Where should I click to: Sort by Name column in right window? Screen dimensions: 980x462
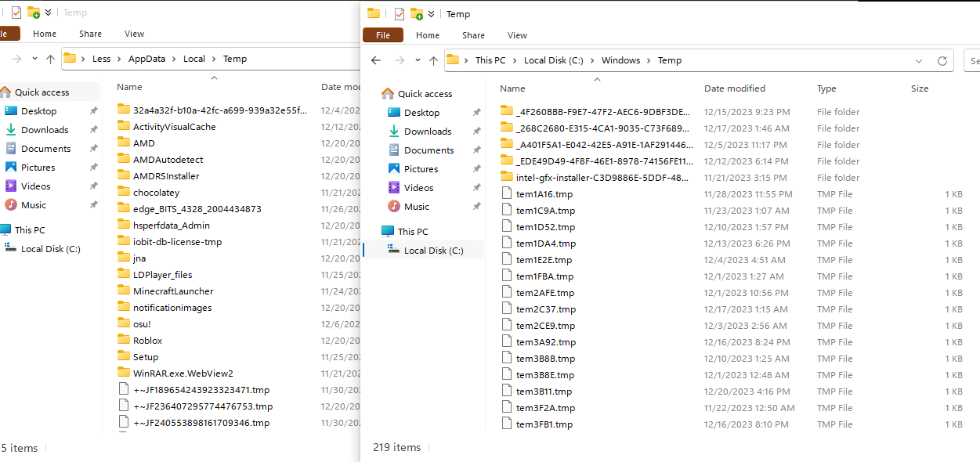coord(512,88)
